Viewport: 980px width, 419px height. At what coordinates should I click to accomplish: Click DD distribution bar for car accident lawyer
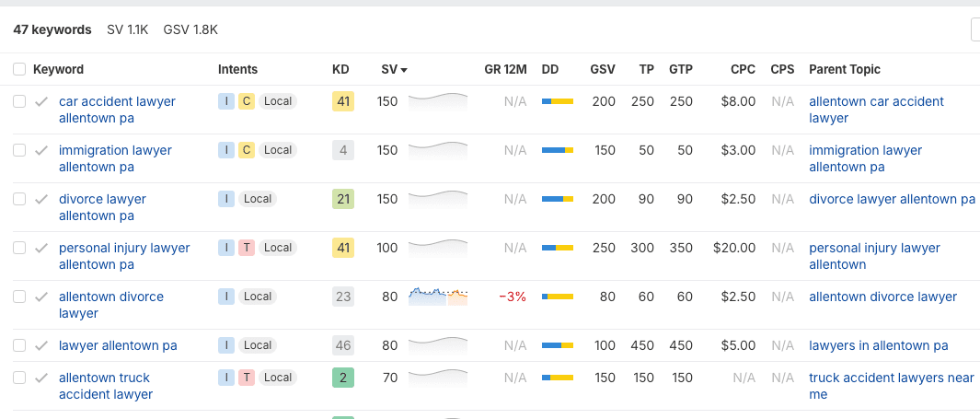(558, 101)
